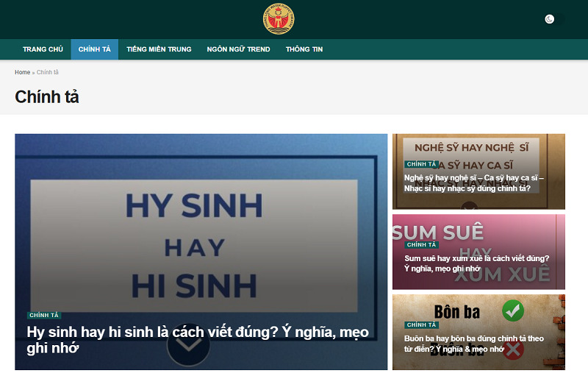Open the Buôn ba hay bôn ba article
This screenshot has width=588, height=376.
tap(474, 344)
